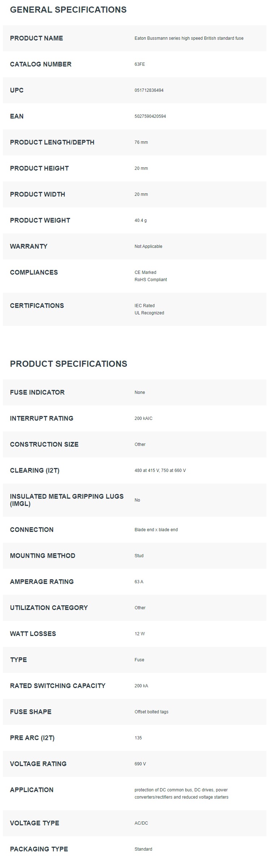
Task: Click the RoHS Compliant text
Action: (x=151, y=280)
